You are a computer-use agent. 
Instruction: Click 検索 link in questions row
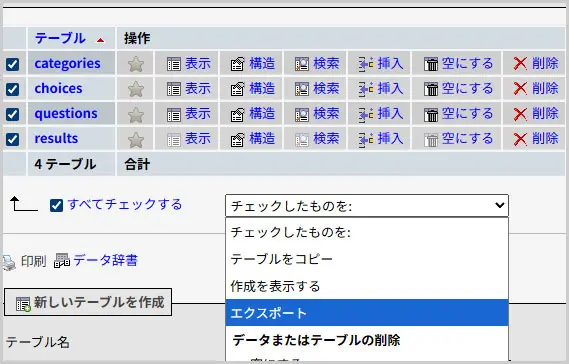(x=326, y=114)
